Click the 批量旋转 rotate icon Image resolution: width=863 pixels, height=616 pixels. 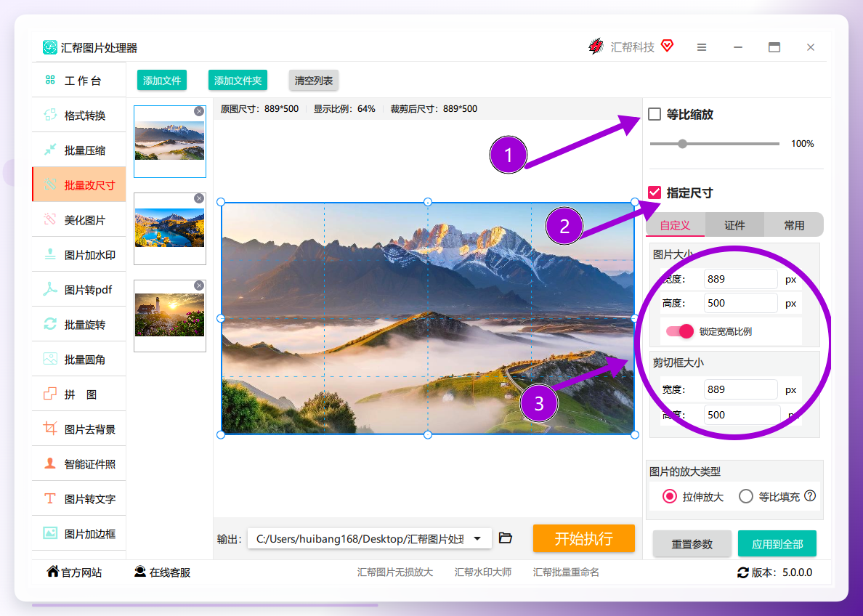click(50, 324)
